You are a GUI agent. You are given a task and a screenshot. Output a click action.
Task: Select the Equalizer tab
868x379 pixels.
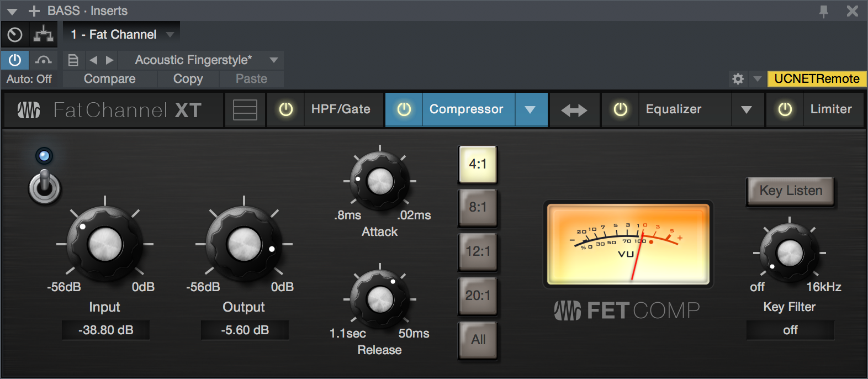(685, 109)
